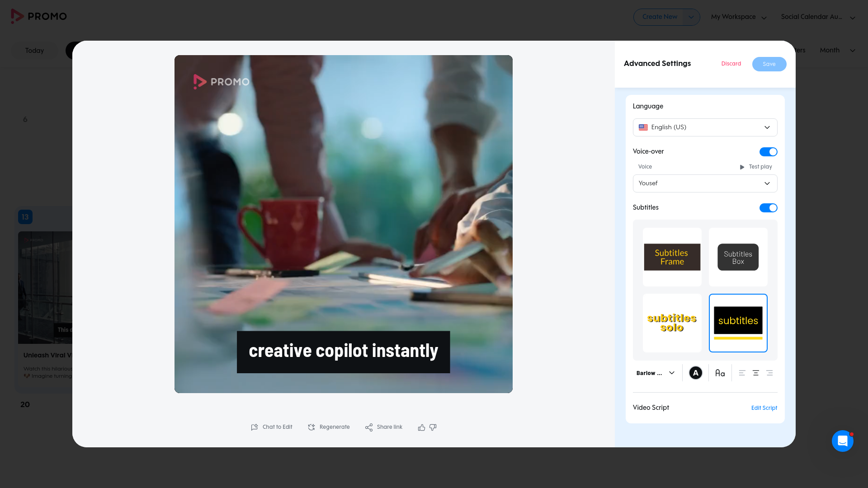Open the English (US) language dropdown
The height and width of the screenshot is (488, 868).
tap(705, 127)
